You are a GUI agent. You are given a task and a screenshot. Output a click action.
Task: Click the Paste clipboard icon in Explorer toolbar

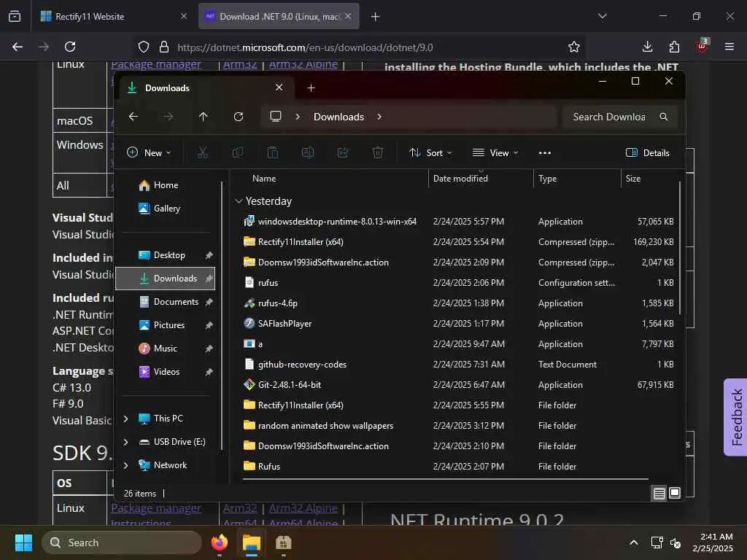(273, 152)
